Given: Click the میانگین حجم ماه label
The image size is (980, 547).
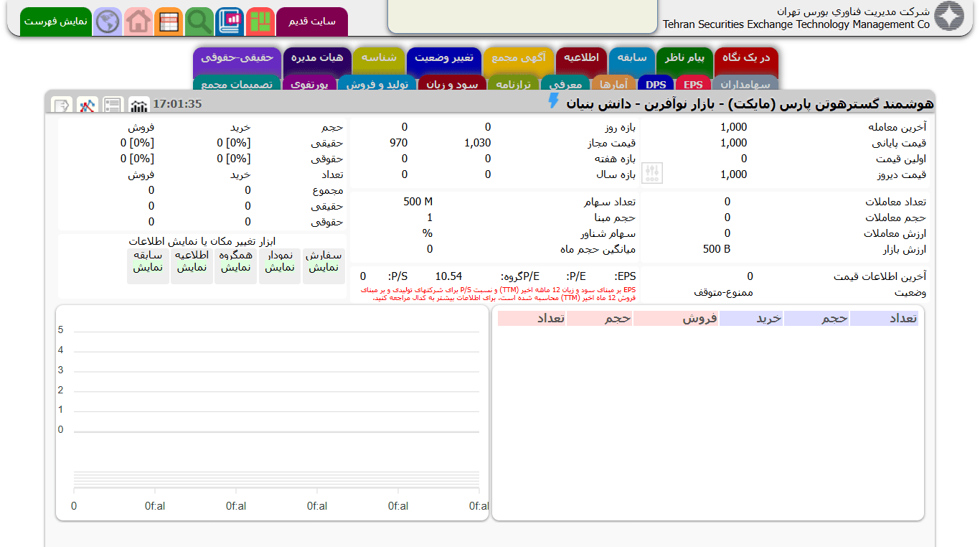Looking at the screenshot, I should [598, 249].
